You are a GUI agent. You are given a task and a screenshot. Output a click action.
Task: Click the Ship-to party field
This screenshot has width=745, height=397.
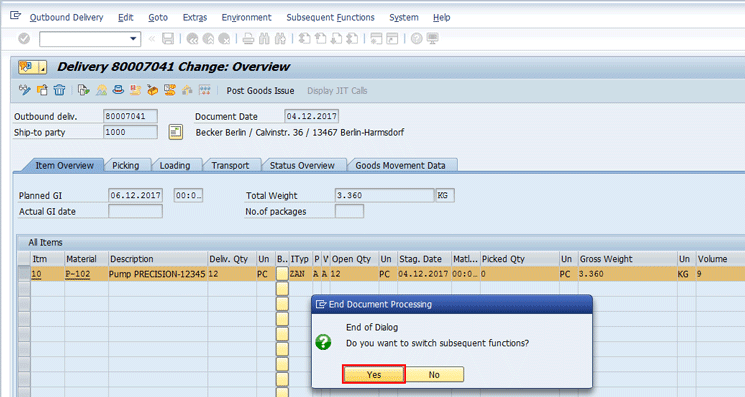coord(130,132)
